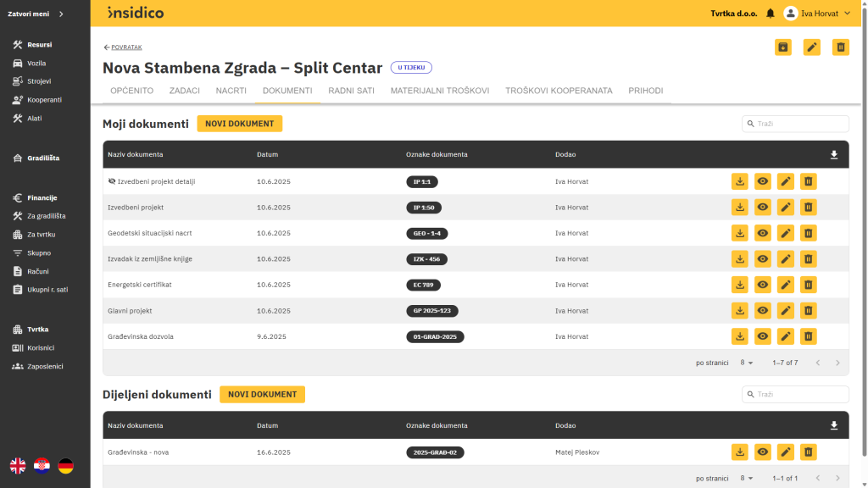868x488 pixels.
Task: Open the Iva Horvat user dropdown
Action: point(818,14)
